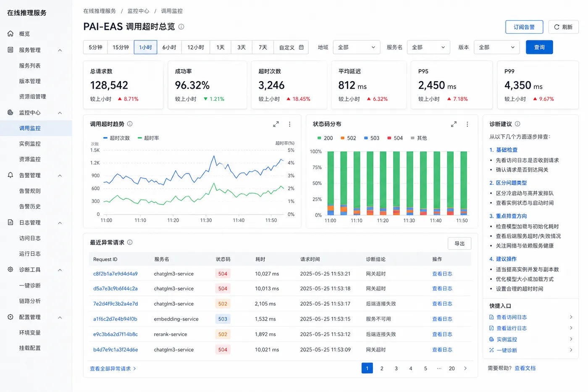
Task: Click the 查看访问日志 document icon
Action: (492, 317)
